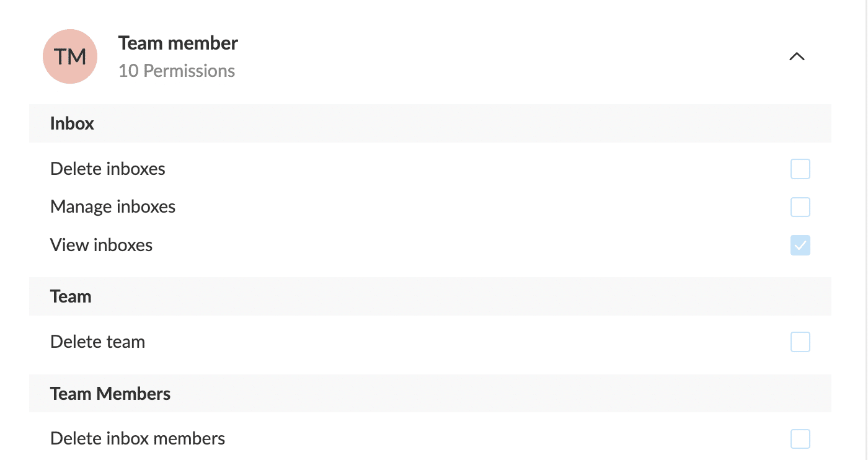868x460 pixels.
Task: Click the View inboxes row label
Action: (x=101, y=245)
